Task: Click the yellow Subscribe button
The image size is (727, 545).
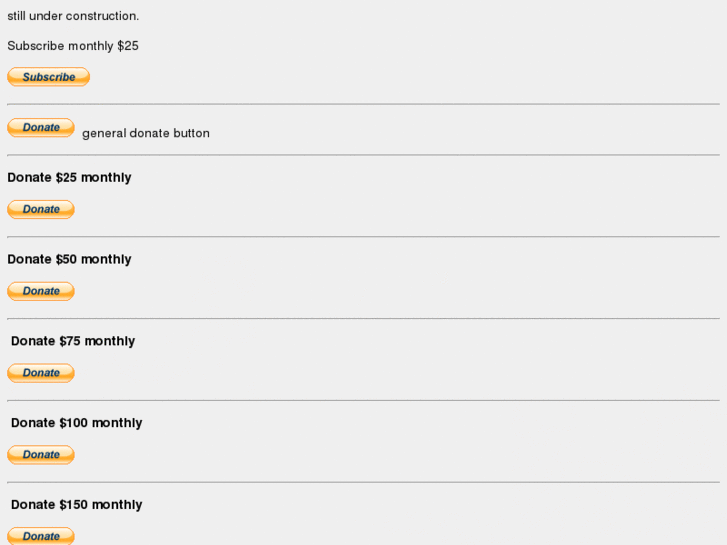Action: tap(48, 77)
